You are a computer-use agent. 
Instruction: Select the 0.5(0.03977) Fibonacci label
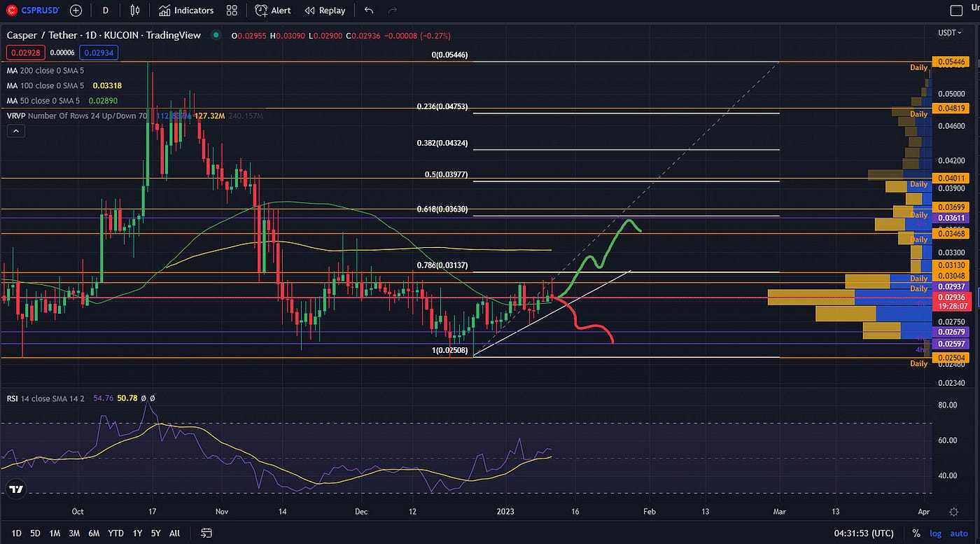point(445,175)
